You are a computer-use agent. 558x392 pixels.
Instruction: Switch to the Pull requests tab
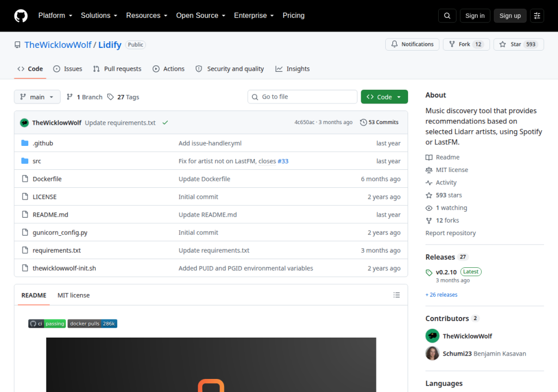[x=117, y=69]
